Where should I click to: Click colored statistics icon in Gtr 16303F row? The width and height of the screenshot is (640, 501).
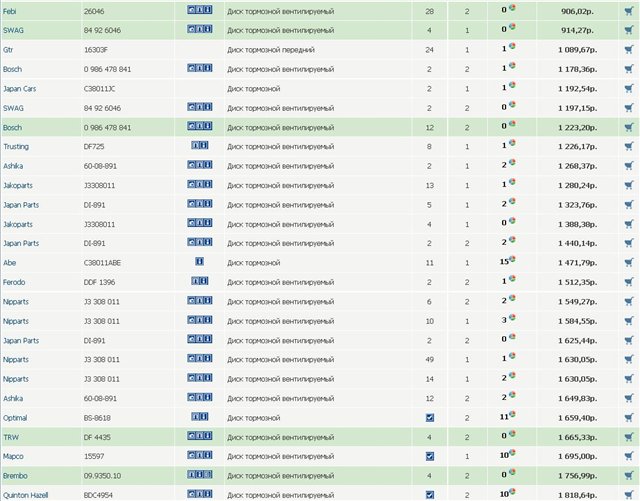[512, 46]
